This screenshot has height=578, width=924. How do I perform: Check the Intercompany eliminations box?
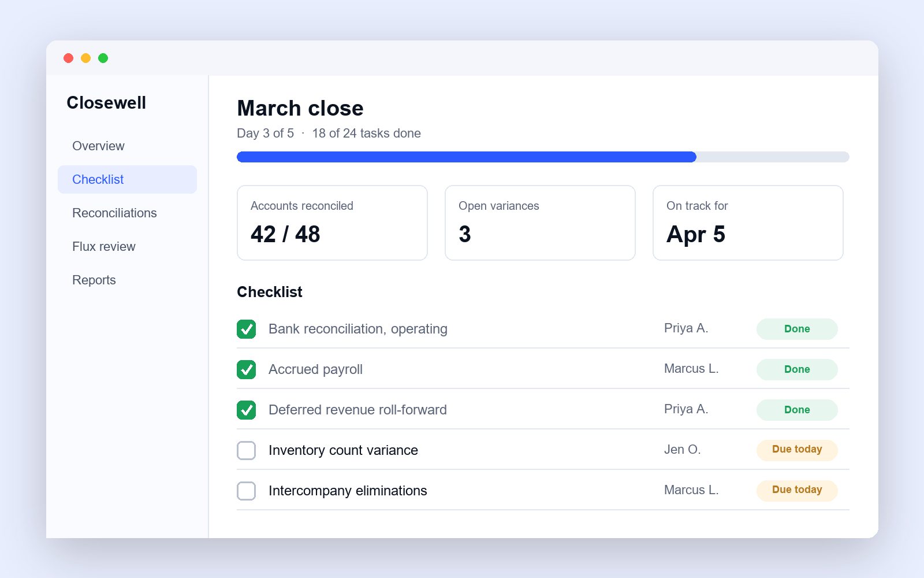247,491
